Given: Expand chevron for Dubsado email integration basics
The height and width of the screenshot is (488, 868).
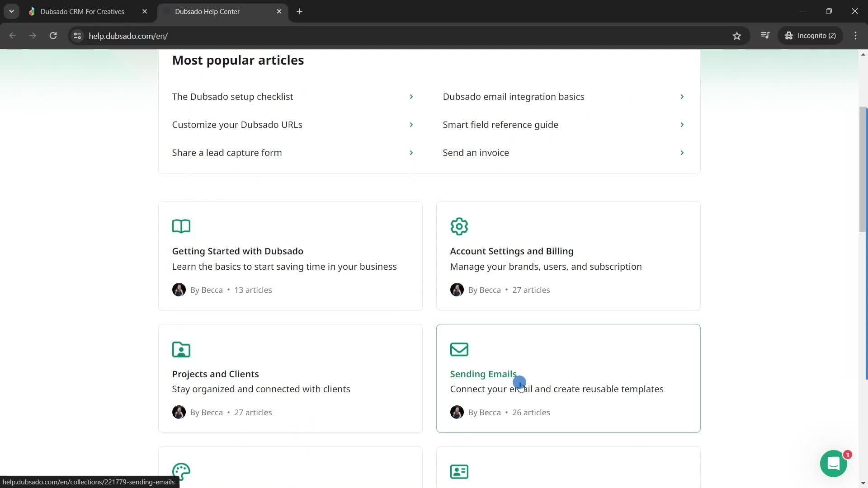Looking at the screenshot, I should 682,97.
